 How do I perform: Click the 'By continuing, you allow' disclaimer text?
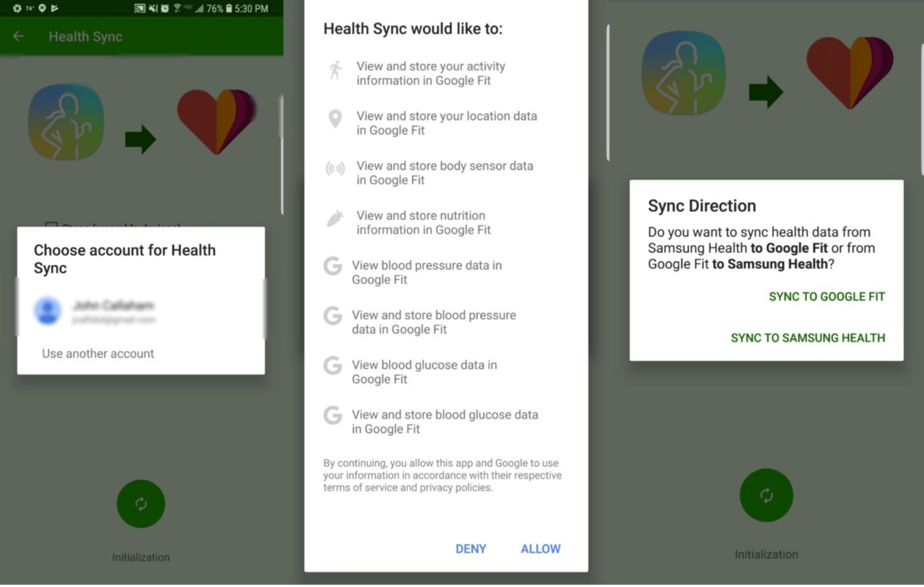click(442, 475)
